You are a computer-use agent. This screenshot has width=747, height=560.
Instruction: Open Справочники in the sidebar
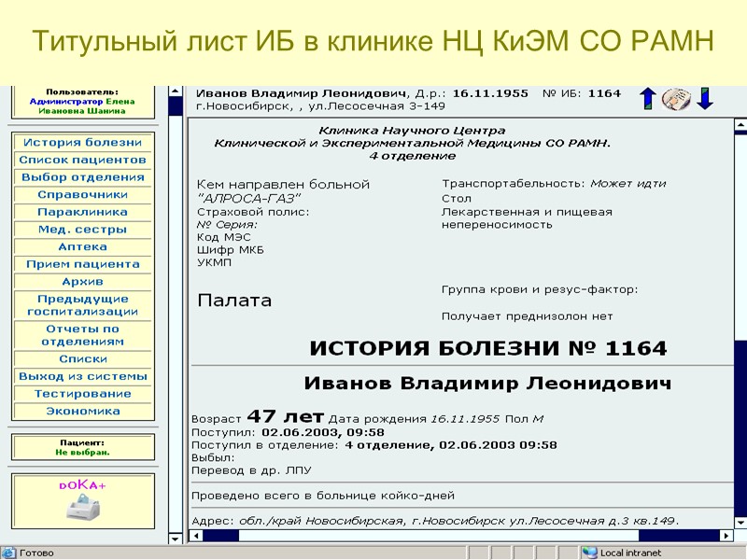pos(83,195)
